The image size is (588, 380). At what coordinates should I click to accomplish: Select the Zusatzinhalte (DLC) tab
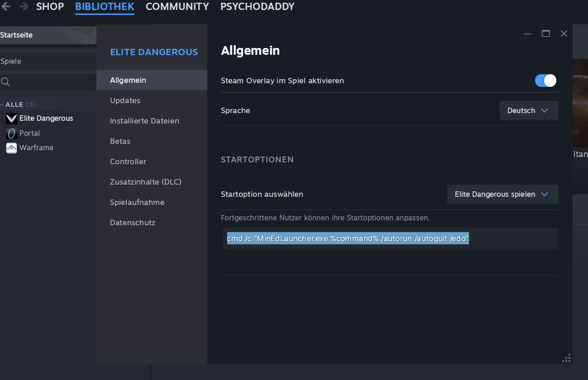(152, 182)
